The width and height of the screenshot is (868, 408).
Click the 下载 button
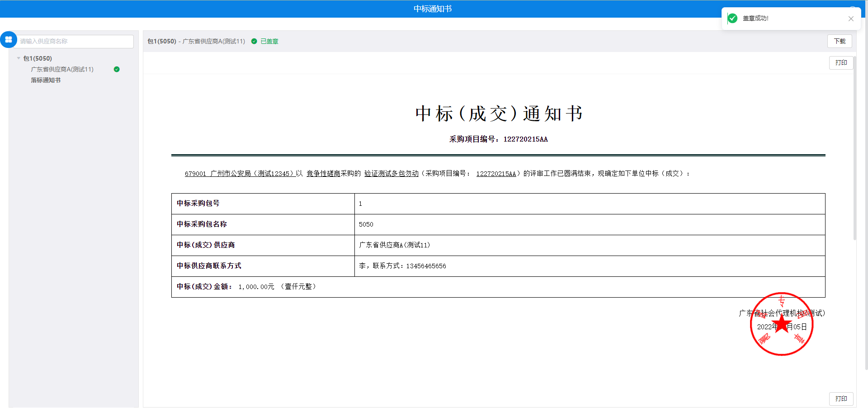pyautogui.click(x=840, y=41)
